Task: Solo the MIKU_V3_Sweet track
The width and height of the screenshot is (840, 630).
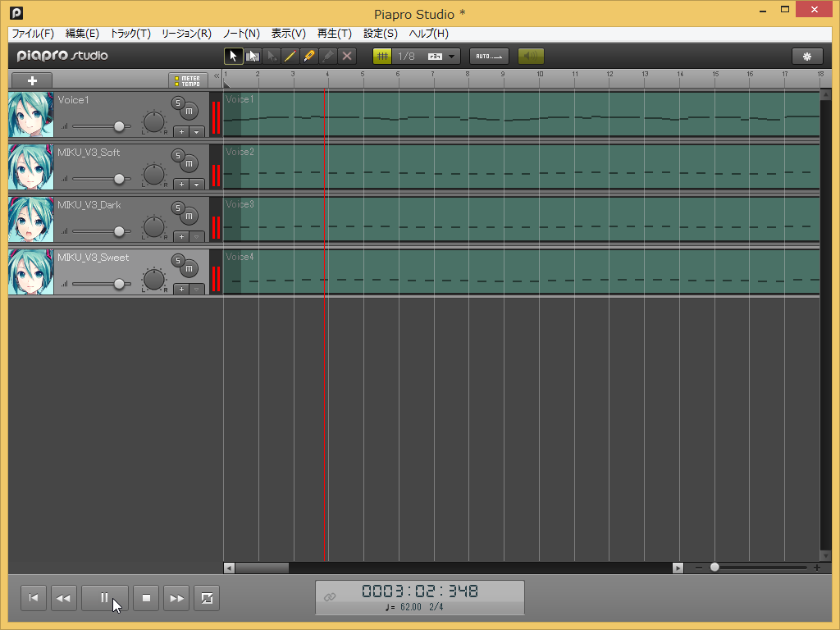Action: click(178, 260)
